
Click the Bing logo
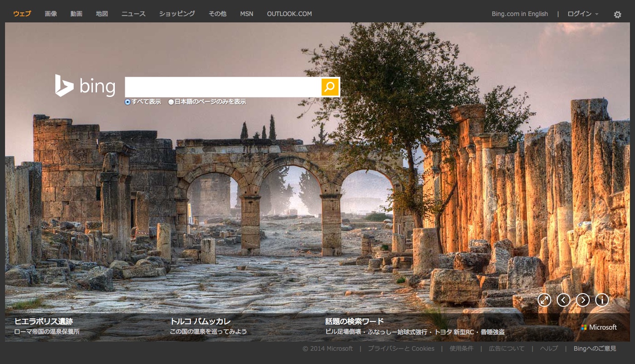85,86
